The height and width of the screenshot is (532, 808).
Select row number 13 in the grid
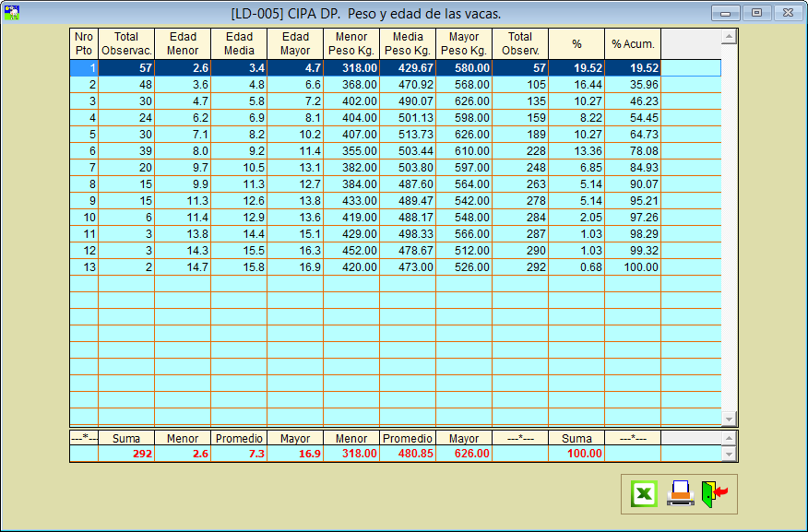click(x=84, y=267)
